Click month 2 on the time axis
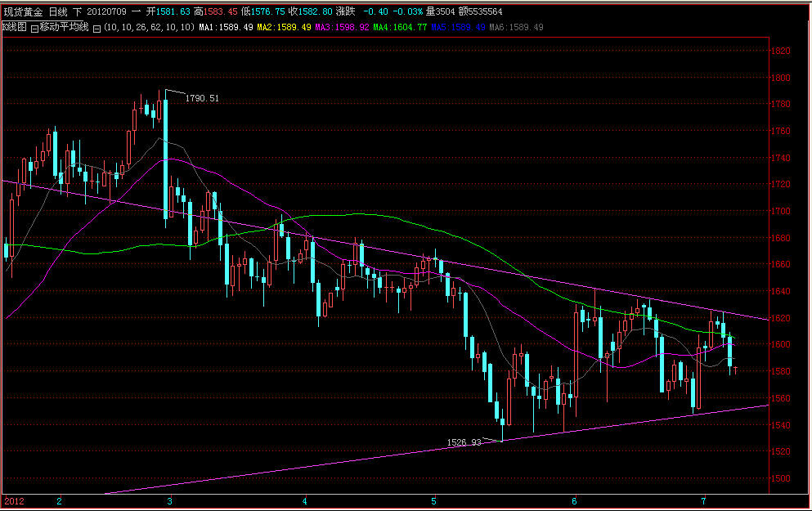812x511 pixels. (x=60, y=501)
